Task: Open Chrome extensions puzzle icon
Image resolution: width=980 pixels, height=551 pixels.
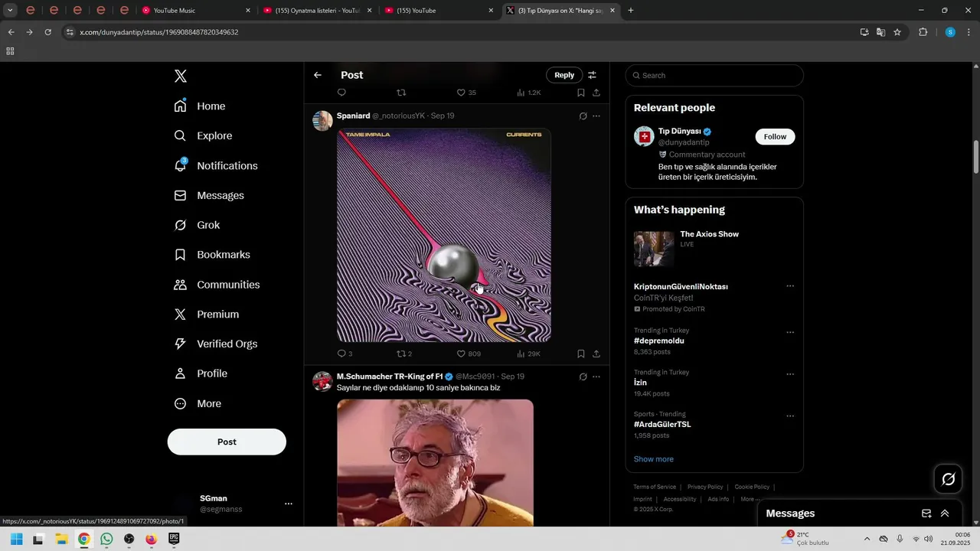Action: click(923, 32)
